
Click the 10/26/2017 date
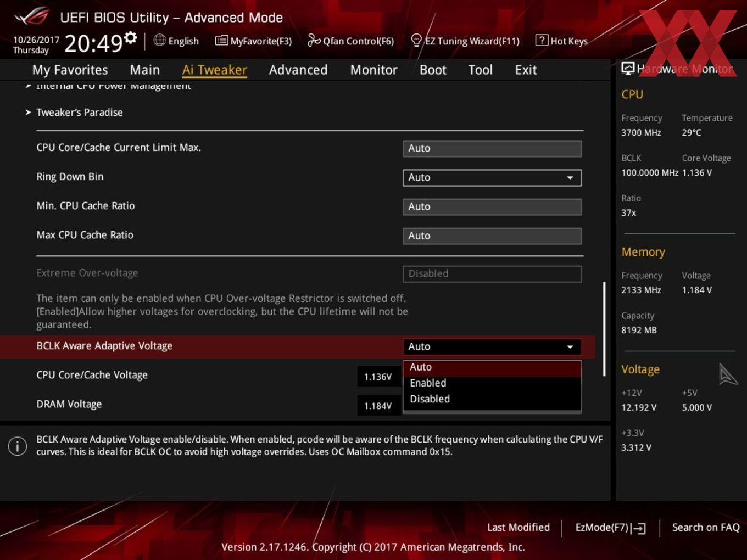pyautogui.click(x=36, y=40)
